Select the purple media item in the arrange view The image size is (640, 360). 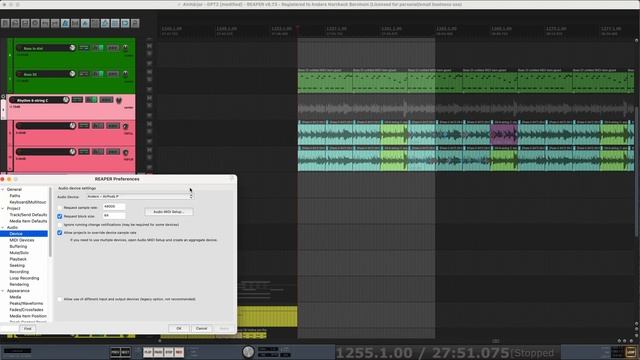(x=504, y=134)
